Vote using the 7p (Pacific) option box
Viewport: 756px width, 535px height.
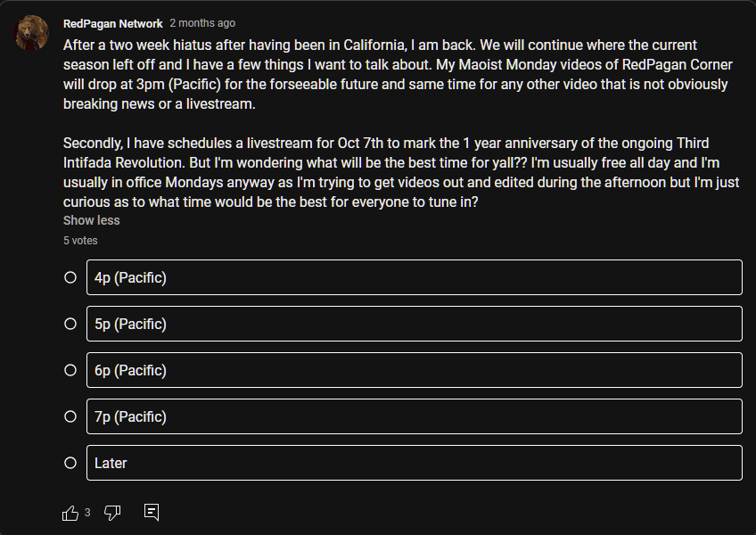click(414, 416)
